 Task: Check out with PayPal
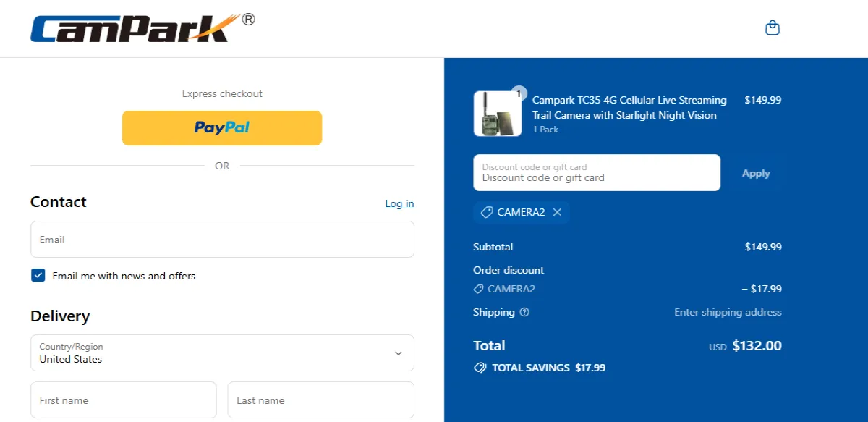(222, 128)
